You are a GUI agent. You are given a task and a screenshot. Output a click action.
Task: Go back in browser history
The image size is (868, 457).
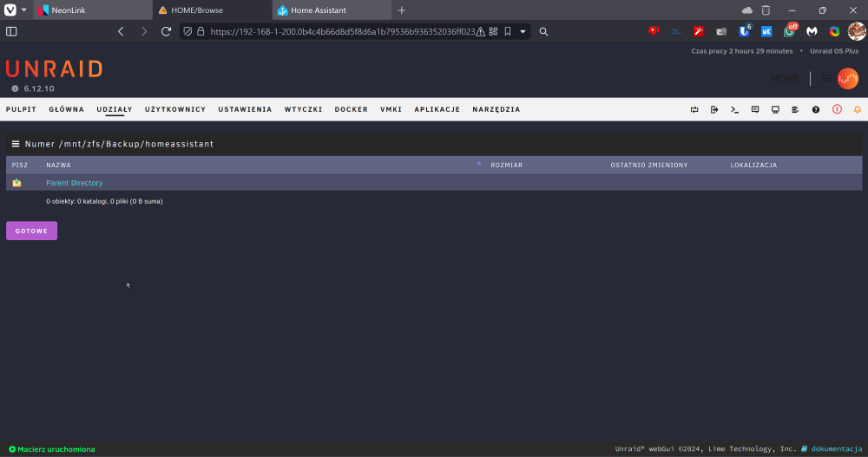coord(121,31)
